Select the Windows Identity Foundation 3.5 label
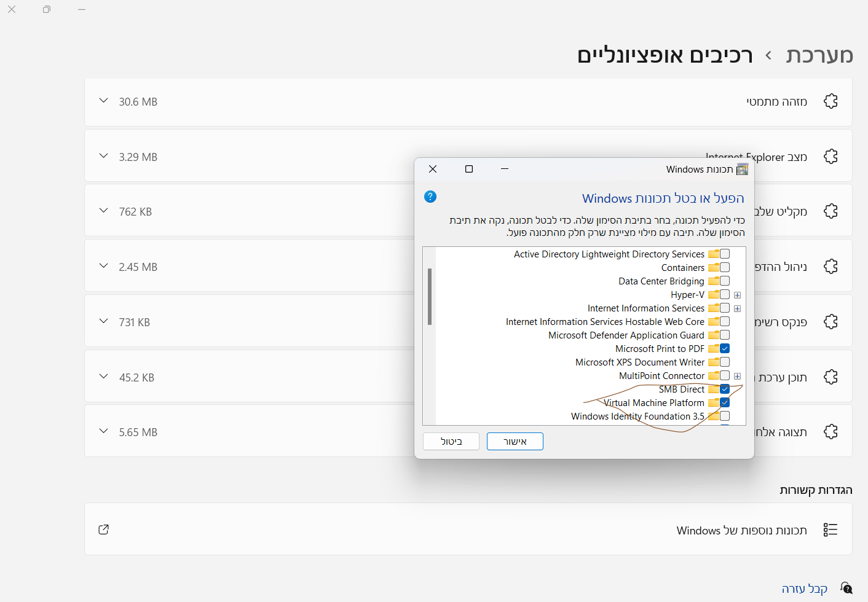This screenshot has width=868, height=602. pos(638,416)
